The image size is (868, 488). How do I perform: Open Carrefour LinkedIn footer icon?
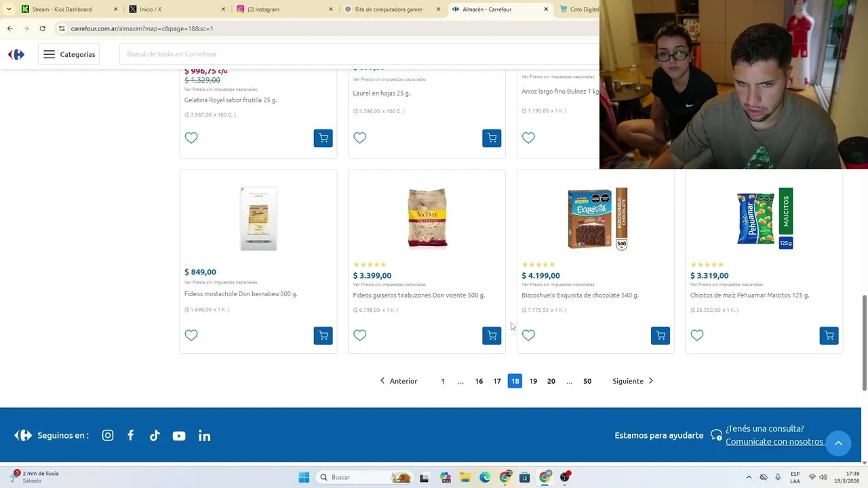pyautogui.click(x=204, y=436)
